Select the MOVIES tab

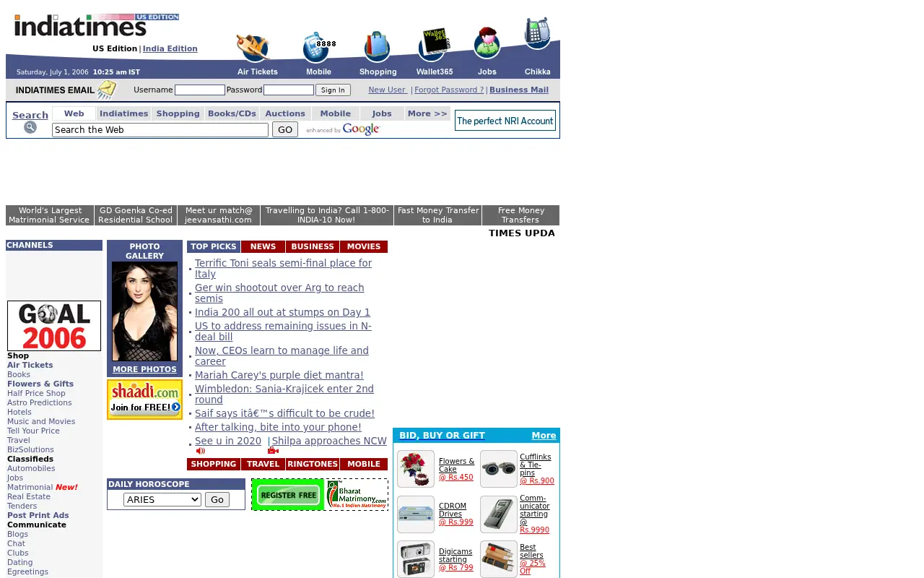tap(364, 246)
